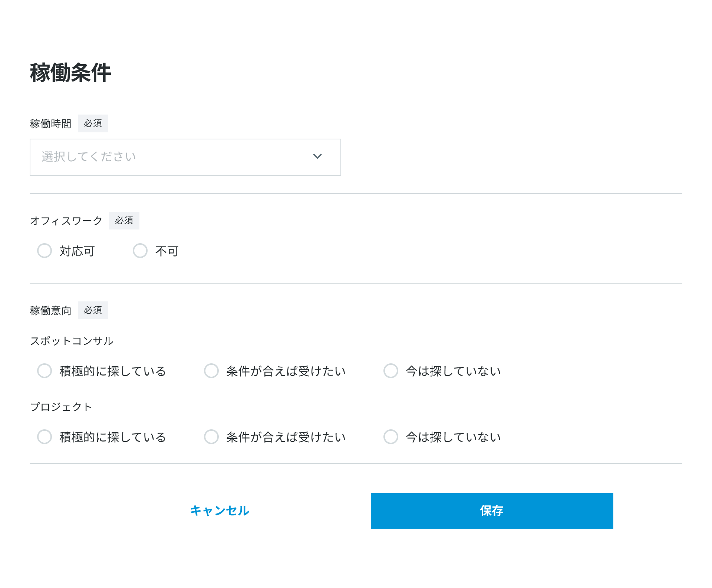Click the スポットコンサル section label
This screenshot has width=712, height=588.
coord(72,341)
